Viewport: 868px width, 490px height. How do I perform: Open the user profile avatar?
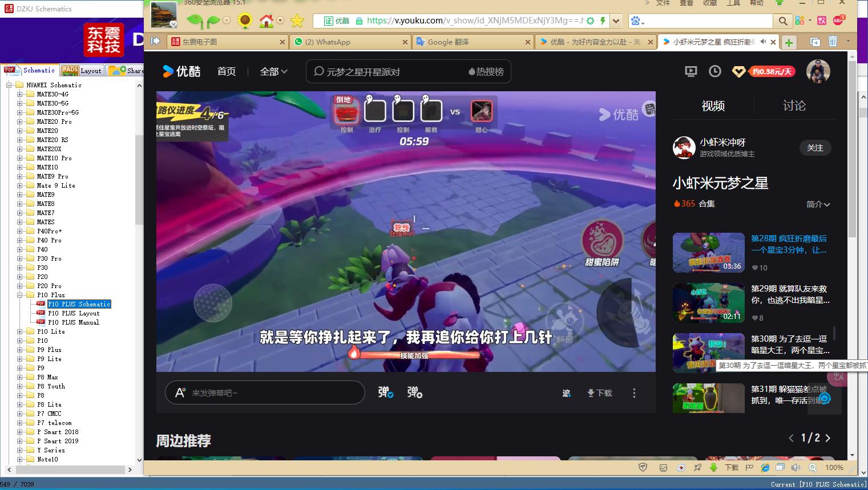point(818,71)
